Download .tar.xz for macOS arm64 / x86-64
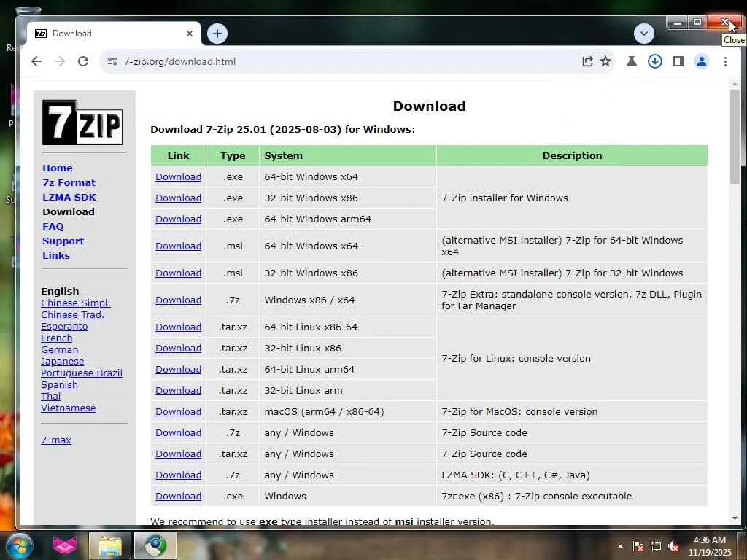 pyautogui.click(x=178, y=412)
